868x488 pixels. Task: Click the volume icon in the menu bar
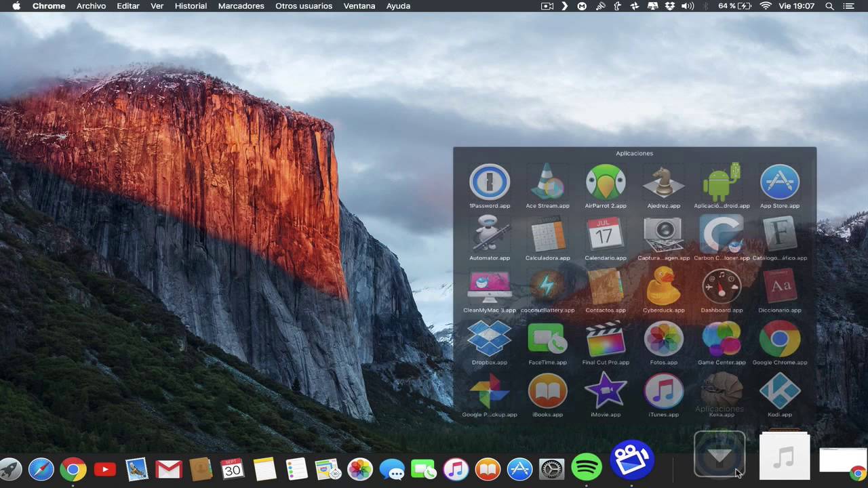(x=688, y=6)
